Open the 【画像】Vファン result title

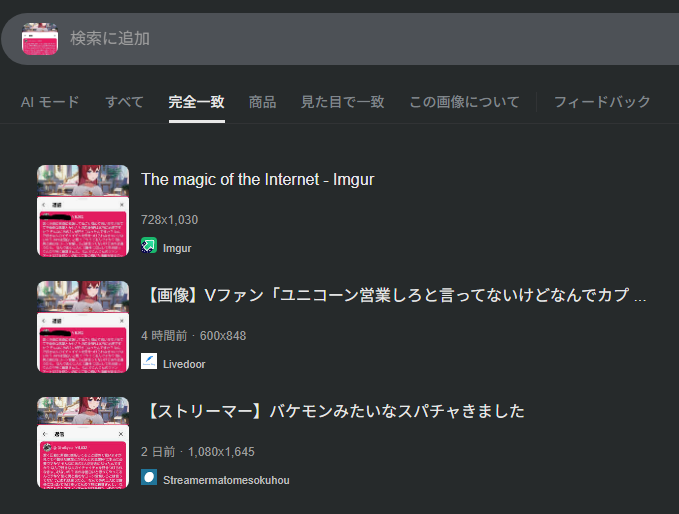(x=397, y=296)
